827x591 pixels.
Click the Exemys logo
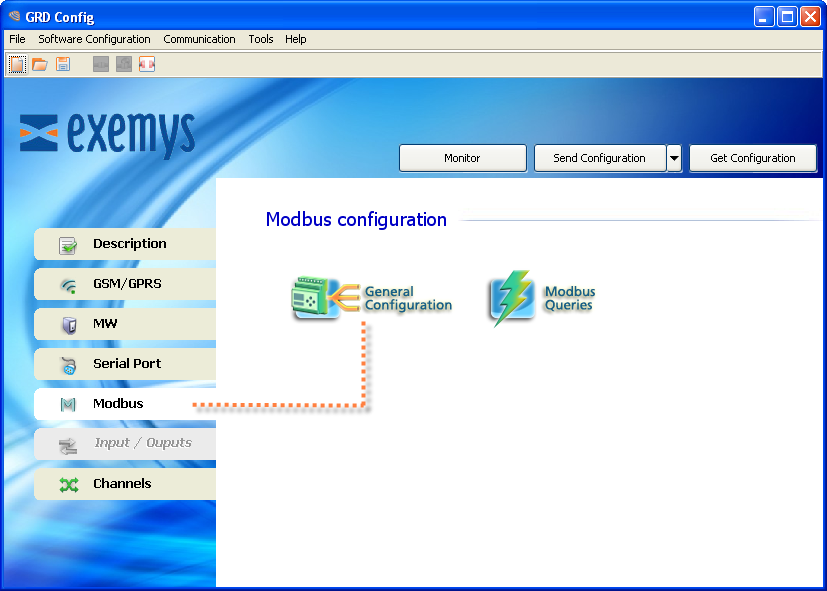point(107,133)
